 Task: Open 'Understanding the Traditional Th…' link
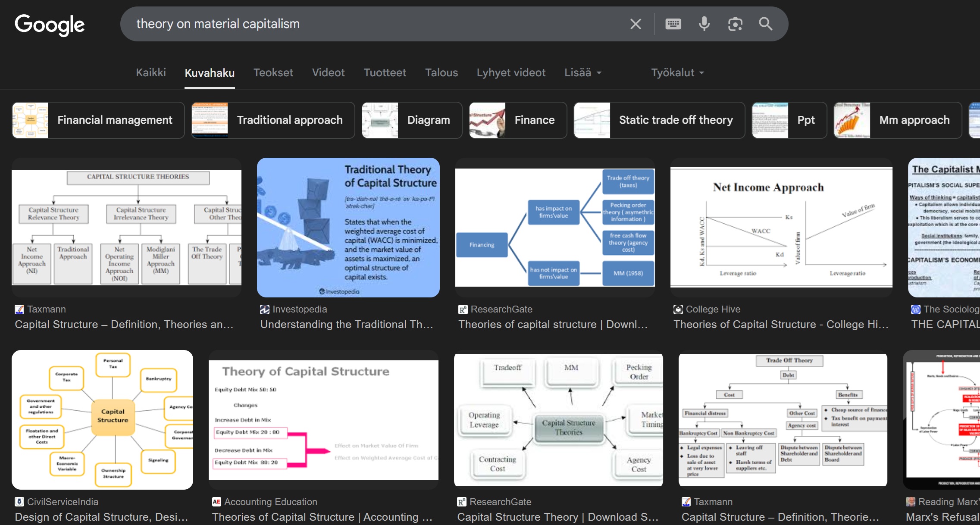(x=347, y=324)
